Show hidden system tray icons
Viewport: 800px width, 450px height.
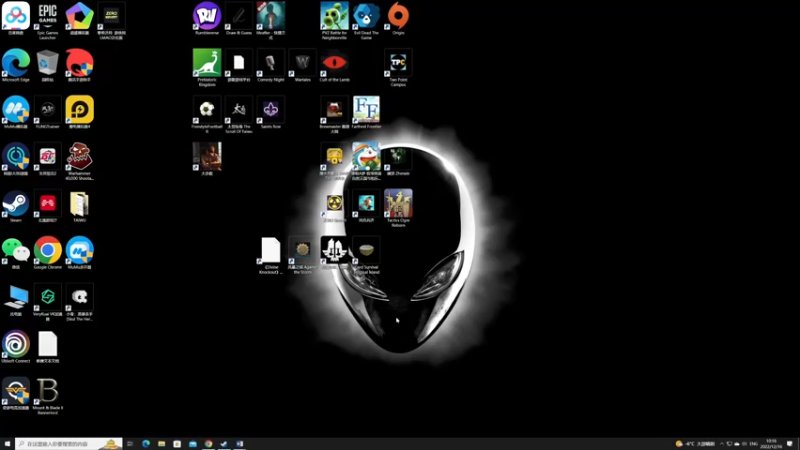coord(721,444)
